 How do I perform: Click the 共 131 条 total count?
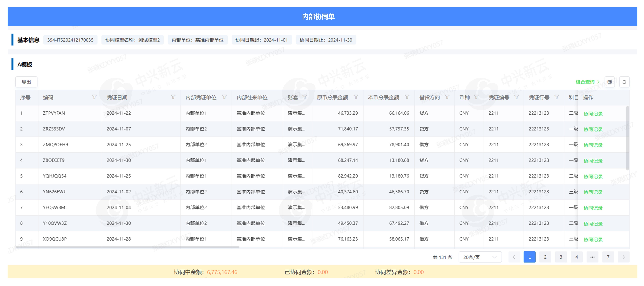(x=443, y=257)
